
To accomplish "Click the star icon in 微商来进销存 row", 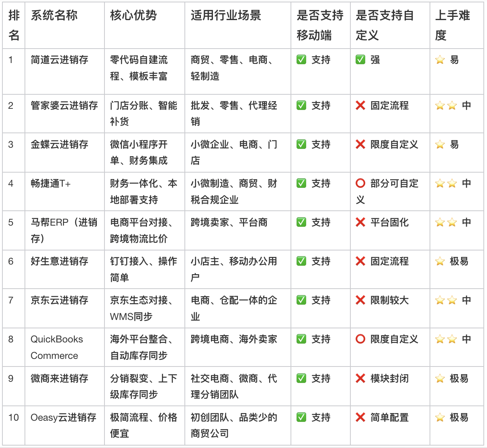I will pyautogui.click(x=440, y=379).
